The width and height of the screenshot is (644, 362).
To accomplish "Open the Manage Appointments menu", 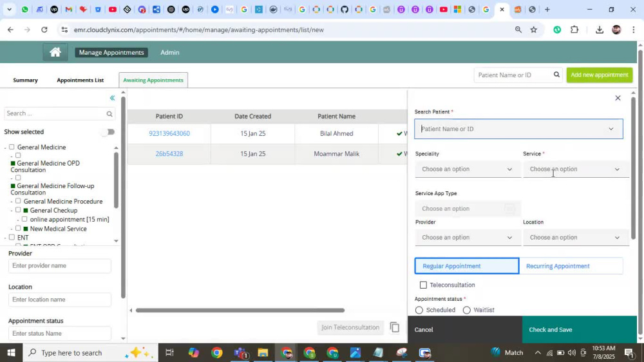I will point(111,52).
